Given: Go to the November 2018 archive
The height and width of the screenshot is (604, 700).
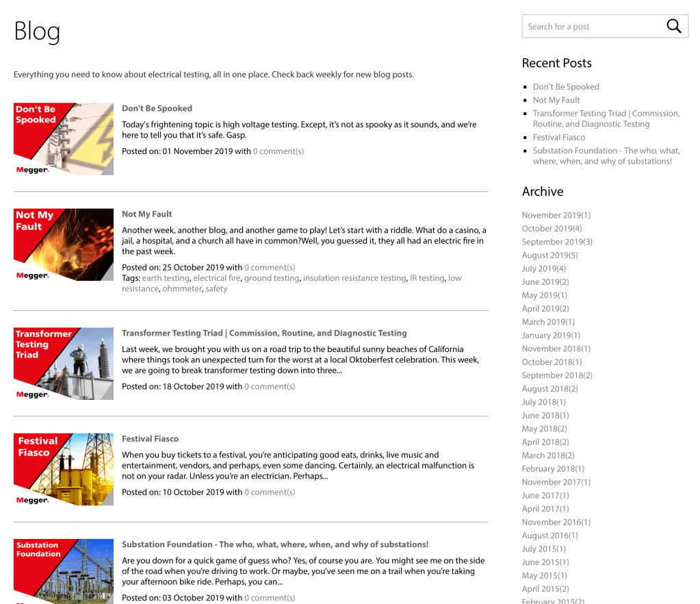Looking at the screenshot, I should click(556, 349).
